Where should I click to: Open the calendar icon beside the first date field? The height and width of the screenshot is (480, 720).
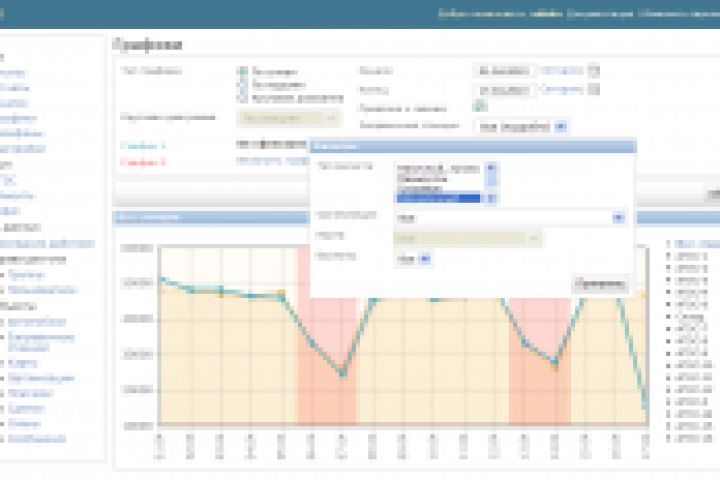click(x=593, y=71)
